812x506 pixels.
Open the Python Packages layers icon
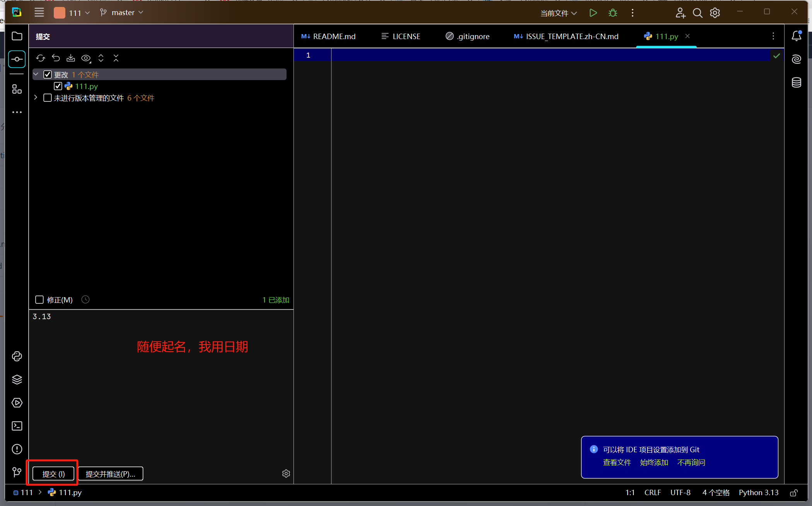[x=17, y=379]
